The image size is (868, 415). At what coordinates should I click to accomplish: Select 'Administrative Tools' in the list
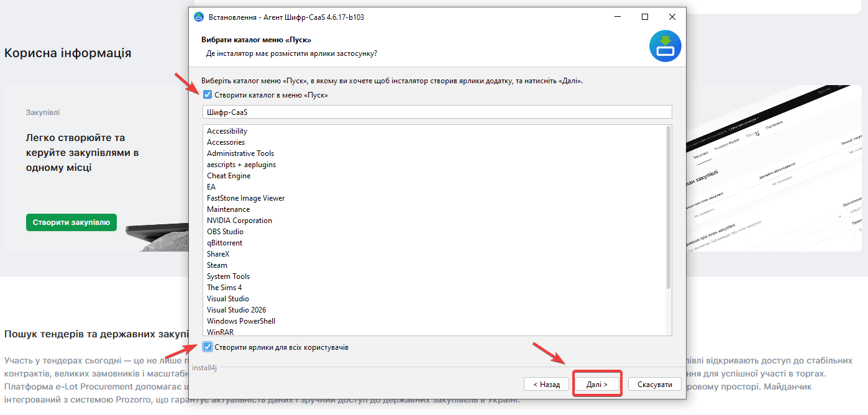tap(240, 153)
